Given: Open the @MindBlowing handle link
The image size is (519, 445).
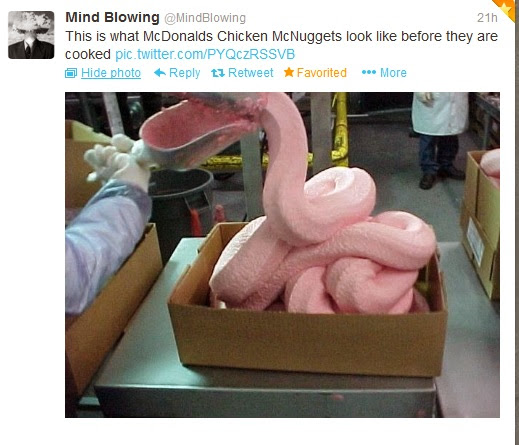Looking at the screenshot, I should pyautogui.click(x=205, y=18).
